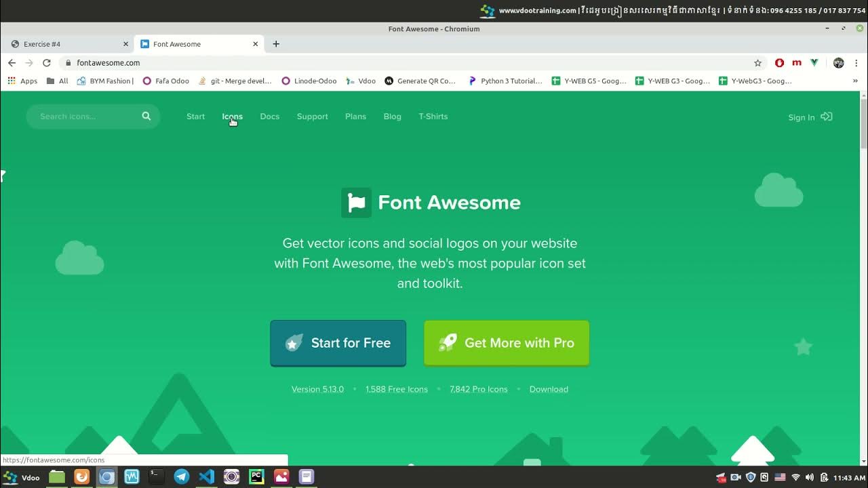
Task: Open the Chromium three-dot menu
Action: 856,62
